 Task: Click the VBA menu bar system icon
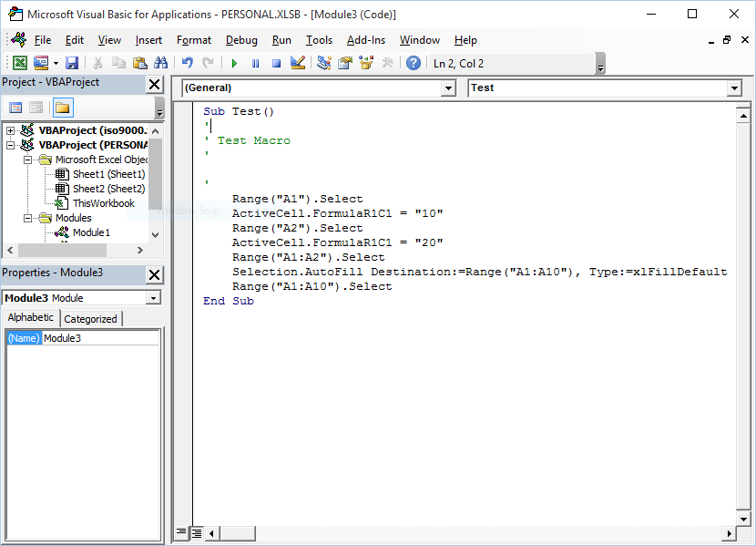[x=19, y=39]
